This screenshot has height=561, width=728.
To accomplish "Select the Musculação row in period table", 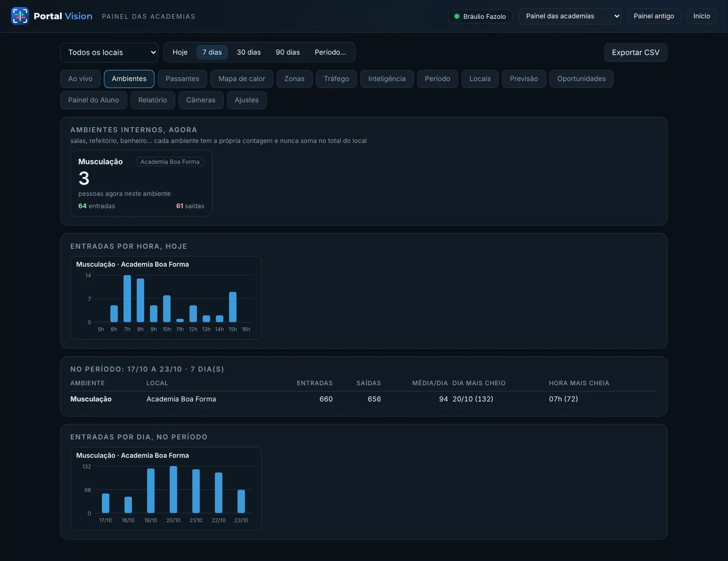I will [x=364, y=399].
